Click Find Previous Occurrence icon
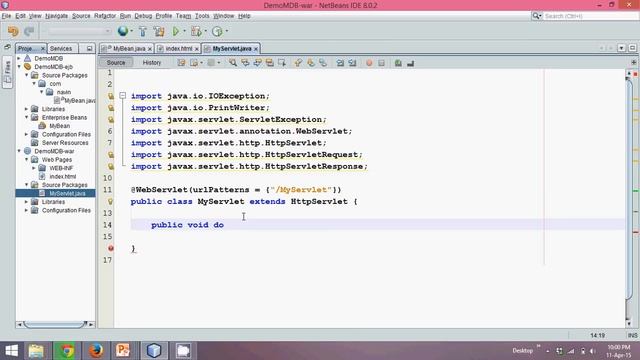The image size is (640, 360). (245, 63)
